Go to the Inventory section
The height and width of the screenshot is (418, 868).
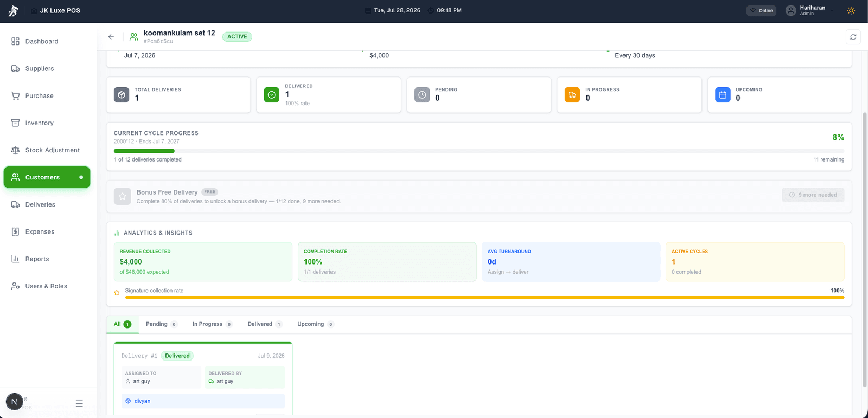click(x=47, y=123)
